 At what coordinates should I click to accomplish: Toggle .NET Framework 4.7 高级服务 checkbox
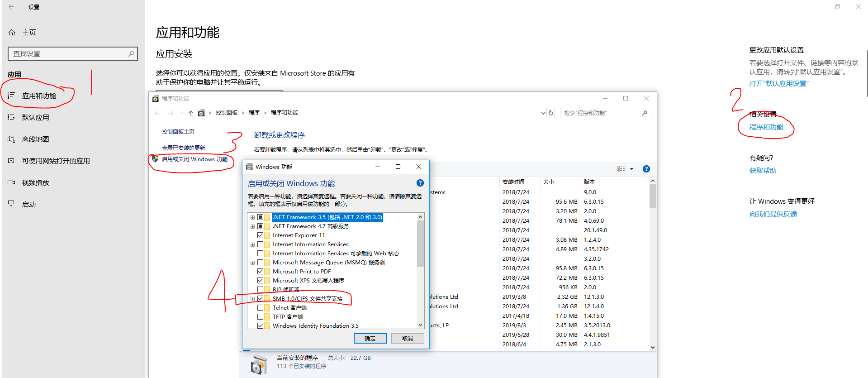(260, 226)
